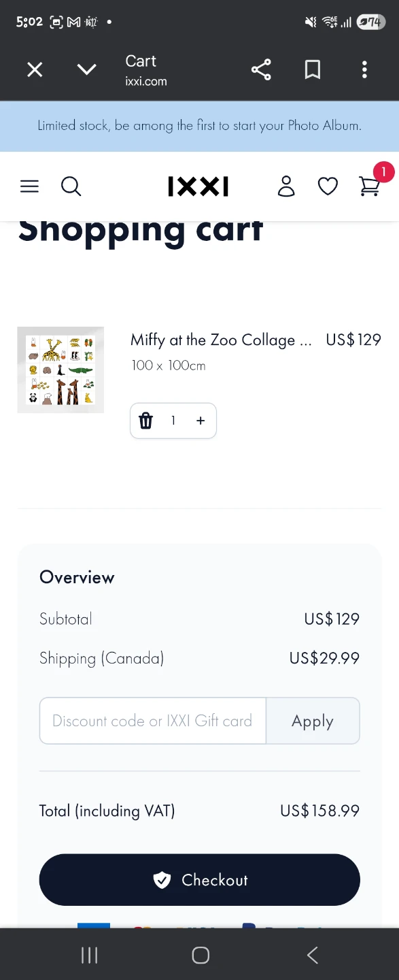Remove item with trash icon
Screen dimensions: 399x980
pos(146,421)
